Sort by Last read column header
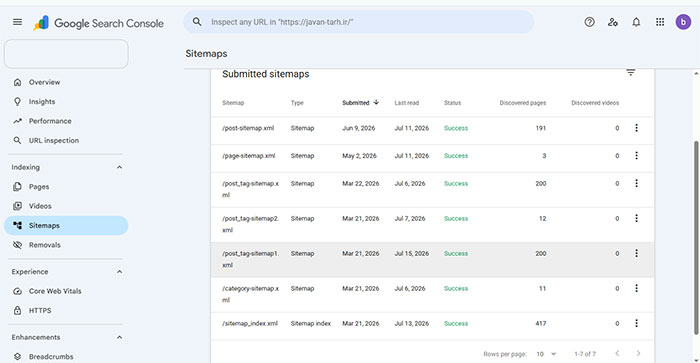The width and height of the screenshot is (700, 363). (x=406, y=103)
